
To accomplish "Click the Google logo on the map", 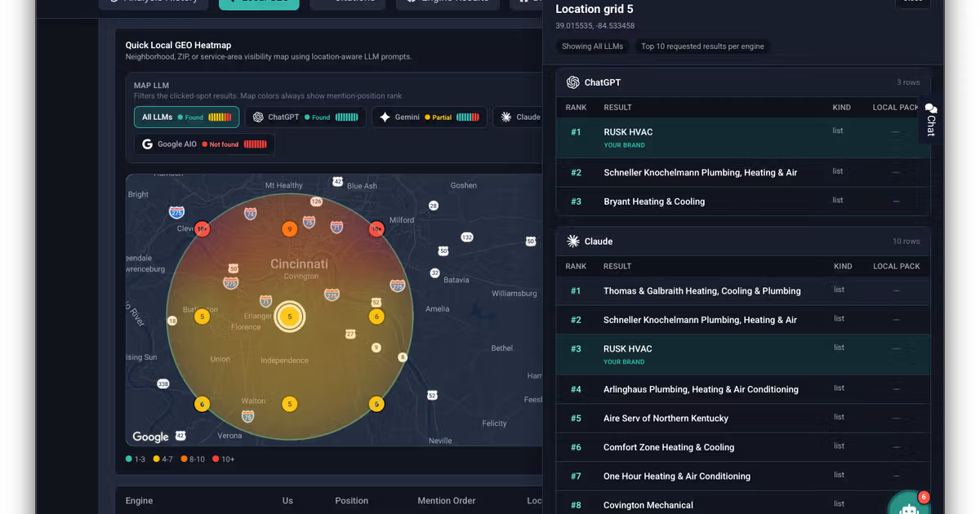I will click(x=150, y=436).
